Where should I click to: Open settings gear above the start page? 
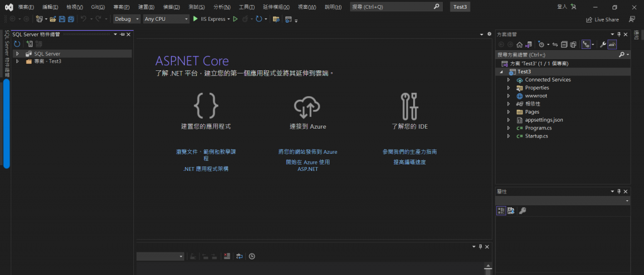pos(489,34)
